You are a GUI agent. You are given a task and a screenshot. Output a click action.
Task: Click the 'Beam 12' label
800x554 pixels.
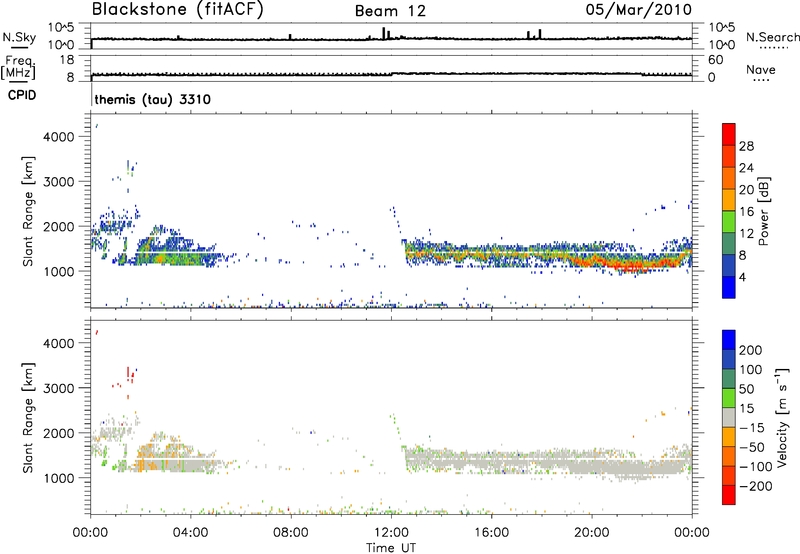coord(390,11)
